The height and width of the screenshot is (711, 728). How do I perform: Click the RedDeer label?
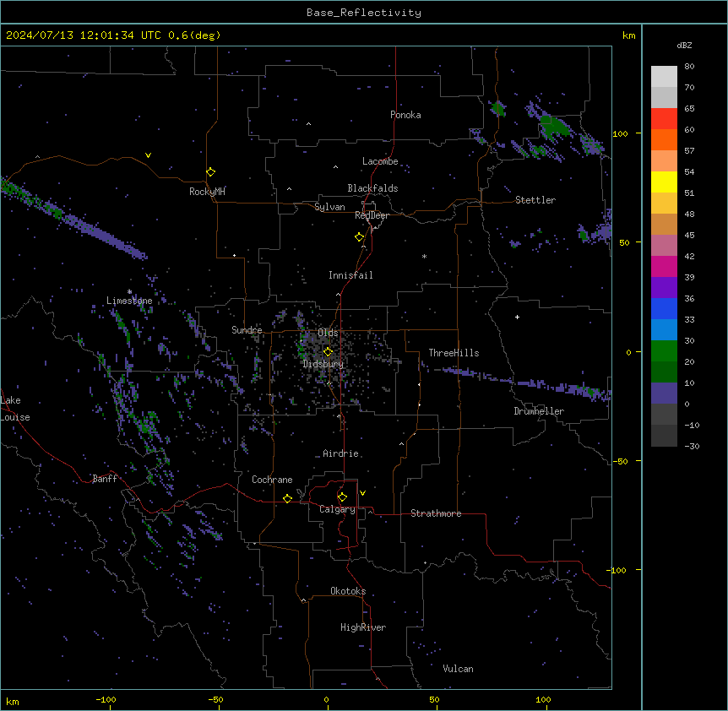(x=372, y=215)
